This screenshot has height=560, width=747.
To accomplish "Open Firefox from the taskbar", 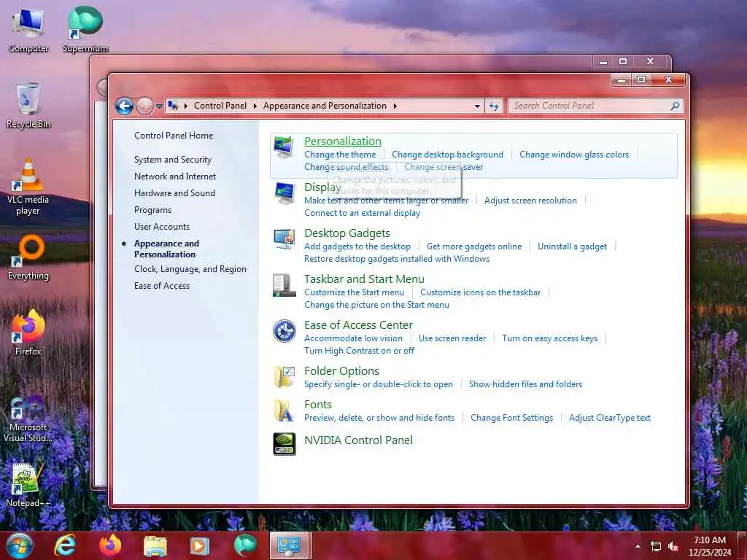I will [110, 545].
